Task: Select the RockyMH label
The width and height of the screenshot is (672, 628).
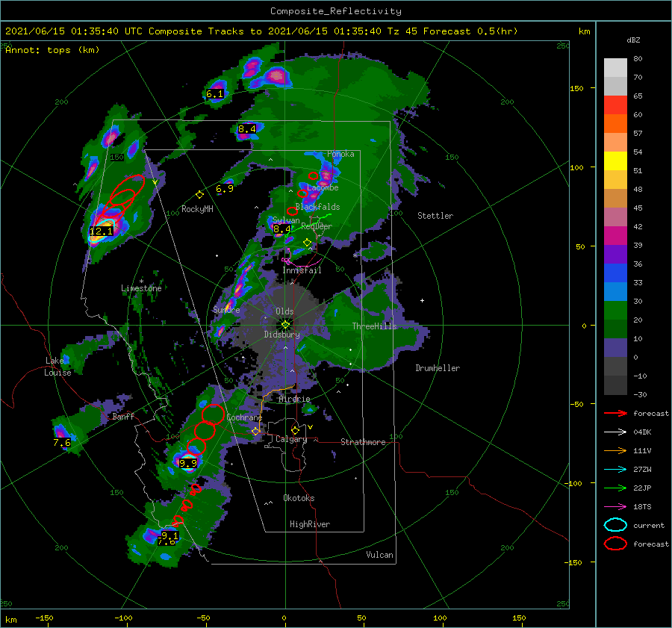Action: pyautogui.click(x=197, y=209)
